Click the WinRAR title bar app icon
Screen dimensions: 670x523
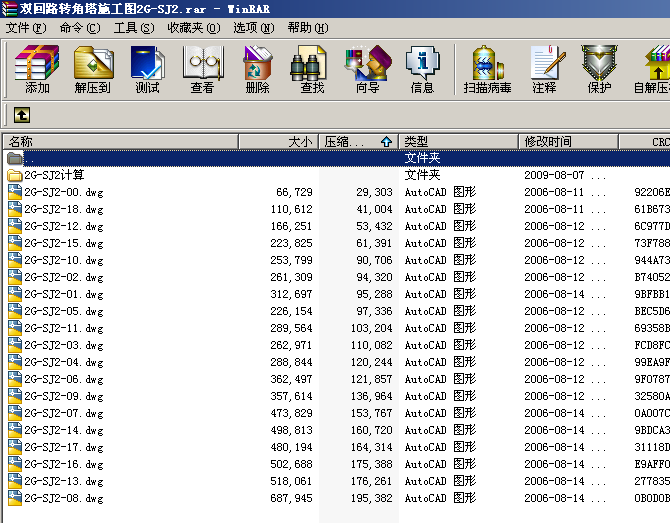pyautogui.click(x=9, y=9)
